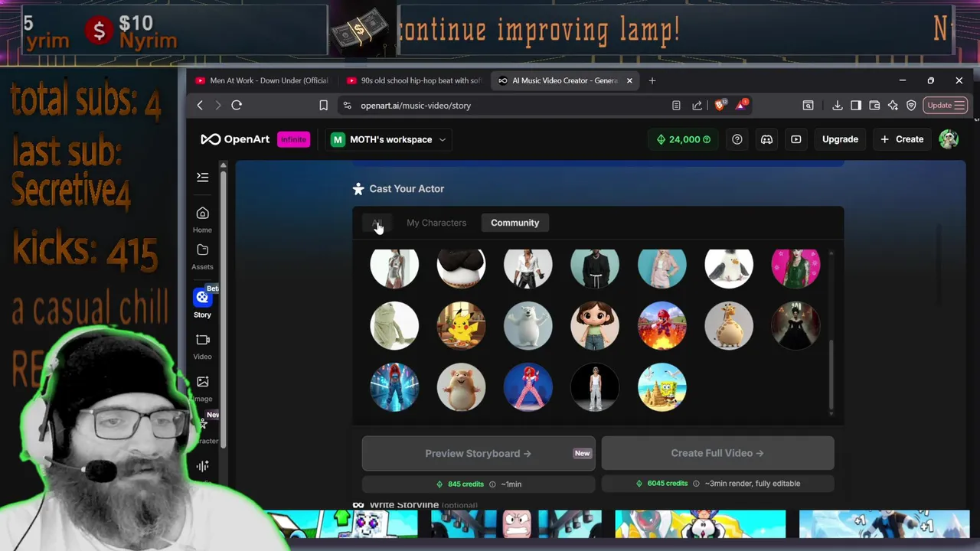Select the dark gothic dress character
The height and width of the screenshot is (551, 980).
[795, 325]
